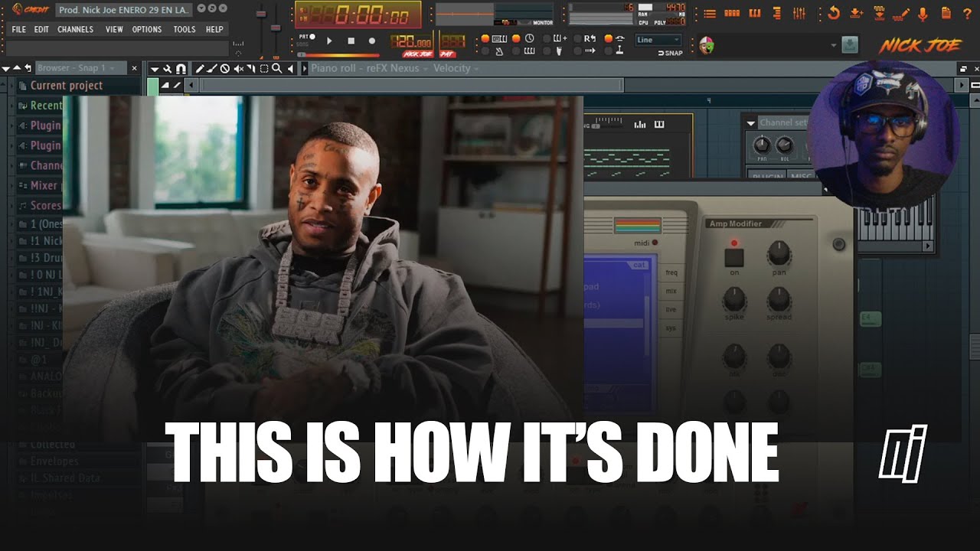Click the render audio export icon
The height and width of the screenshot is (551, 980).
(879, 14)
